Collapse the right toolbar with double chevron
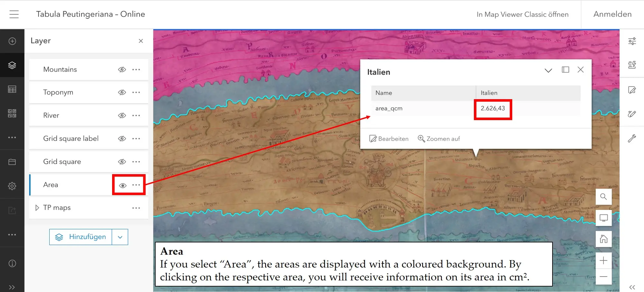The height and width of the screenshot is (292, 644). point(632,287)
